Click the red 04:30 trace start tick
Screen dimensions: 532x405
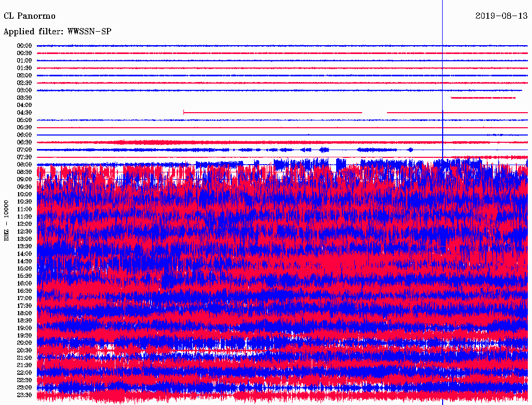[x=183, y=112]
